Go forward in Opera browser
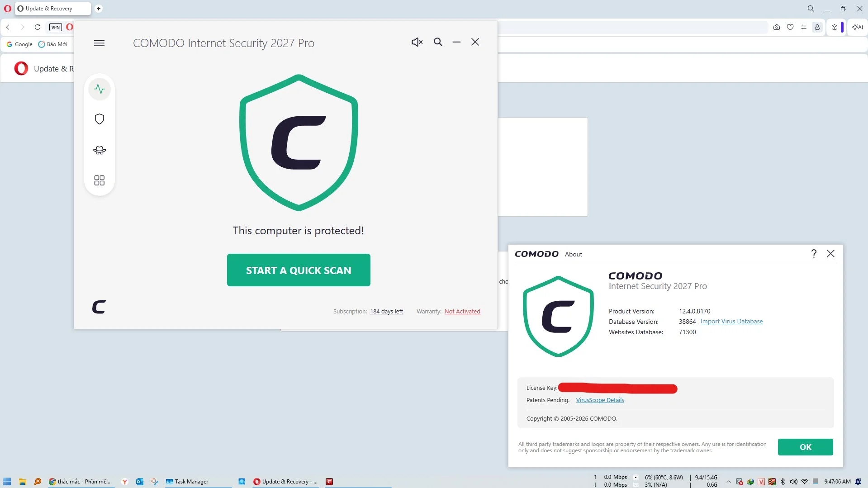This screenshot has width=868, height=488. pyautogui.click(x=23, y=27)
